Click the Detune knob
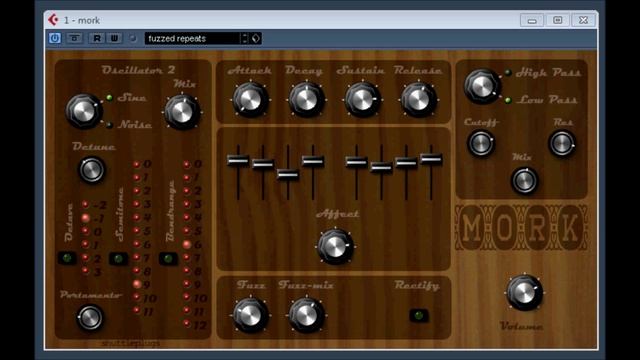 [x=92, y=170]
